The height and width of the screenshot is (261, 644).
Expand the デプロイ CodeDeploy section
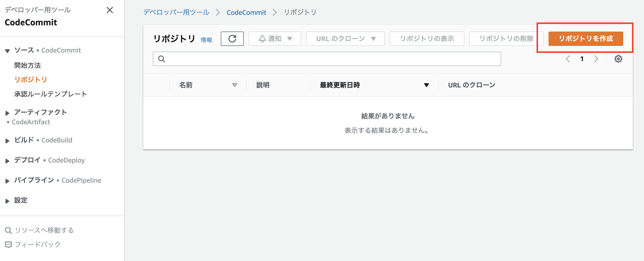coord(7,161)
